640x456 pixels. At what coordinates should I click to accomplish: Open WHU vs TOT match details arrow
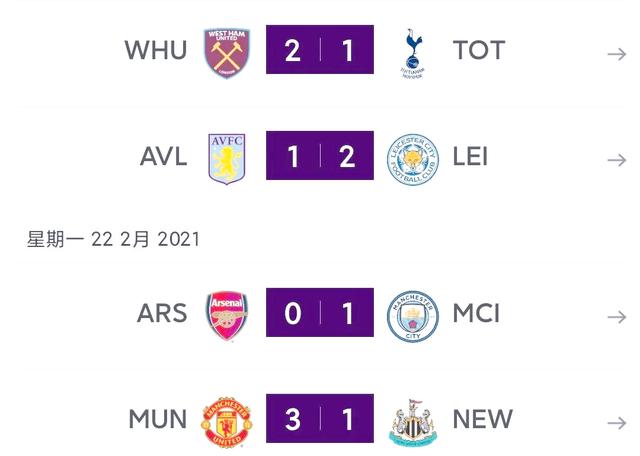(616, 53)
